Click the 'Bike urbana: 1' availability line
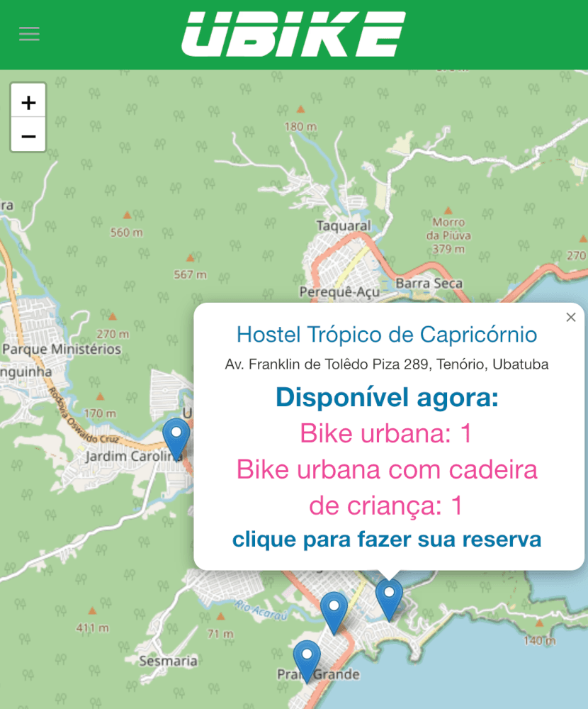 (x=386, y=433)
